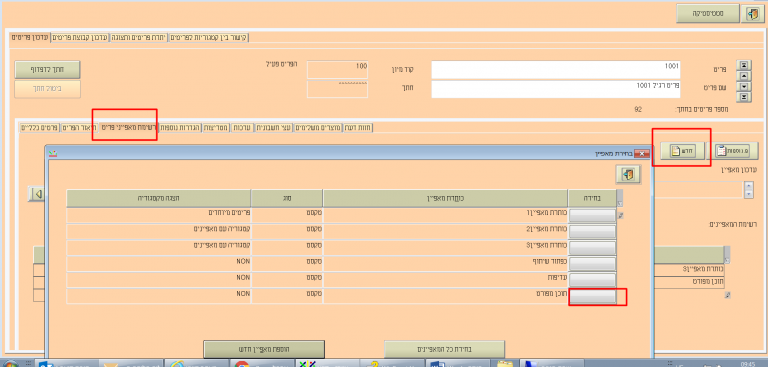Image resolution: width=768 pixels, height=367 pixels.
Task: Click the חתך לדפדוף button
Action: [x=48, y=70]
